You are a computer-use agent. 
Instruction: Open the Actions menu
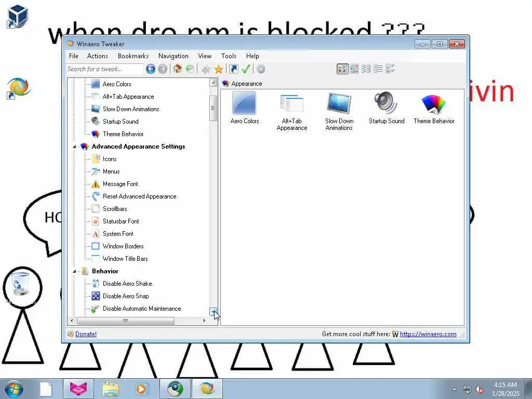(x=97, y=56)
